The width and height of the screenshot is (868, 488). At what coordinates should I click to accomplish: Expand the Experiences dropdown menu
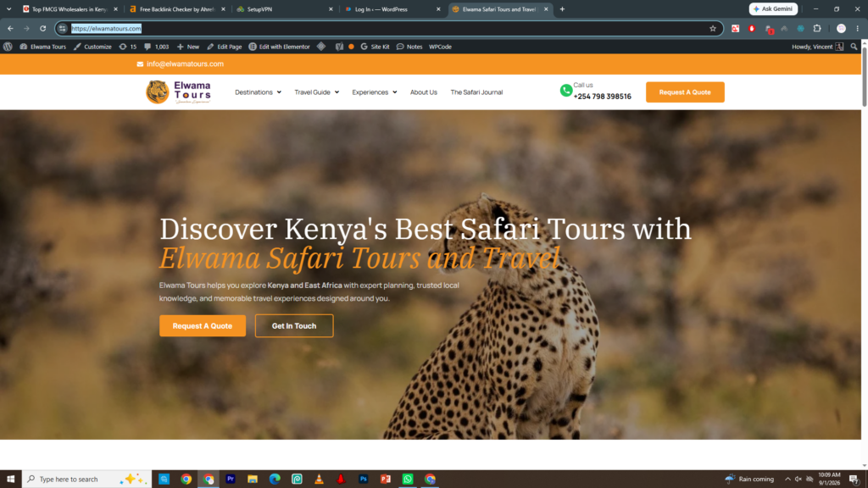pos(374,92)
